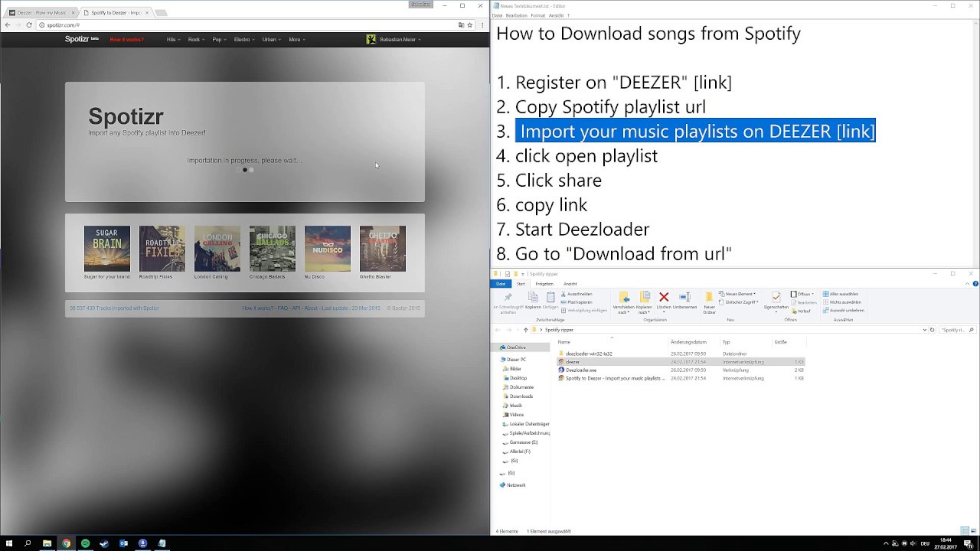The width and height of the screenshot is (980, 551).
Task: Open the Nu Disco playlist cover
Action: pos(328,249)
